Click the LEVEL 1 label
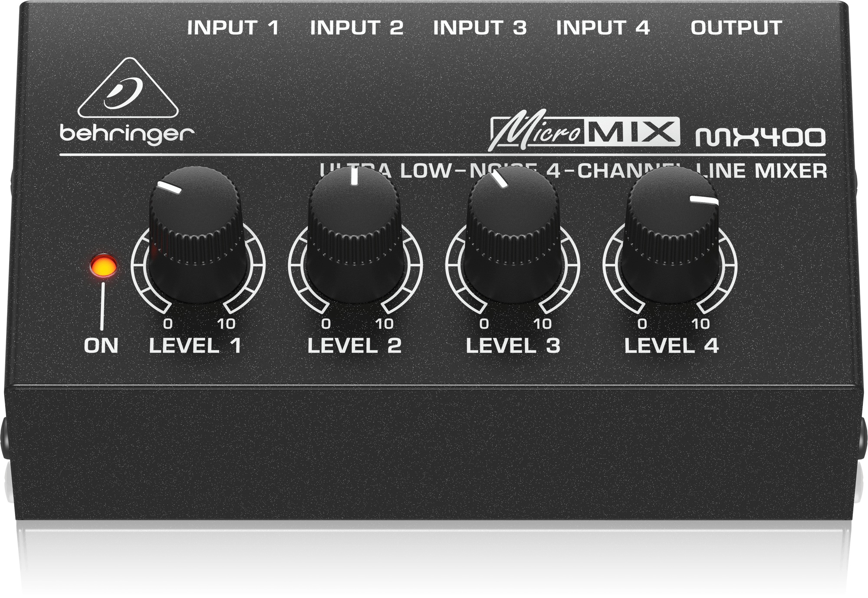Viewport: 868px width, 598px height. (195, 346)
